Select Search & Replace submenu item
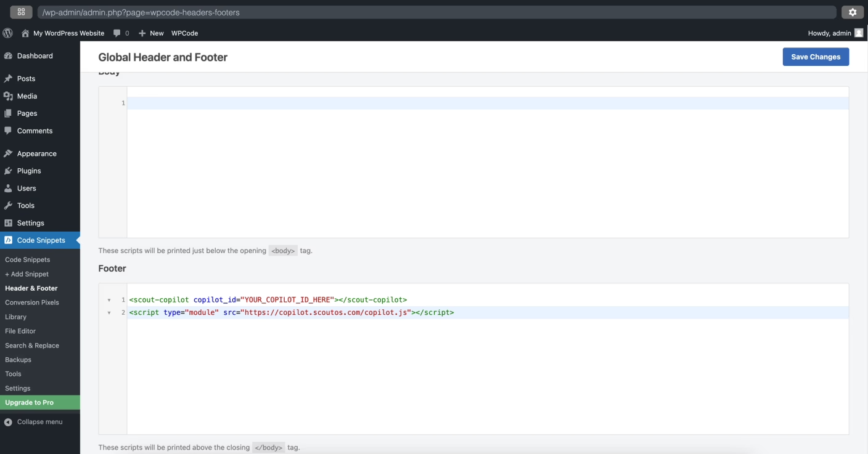 pyautogui.click(x=32, y=346)
